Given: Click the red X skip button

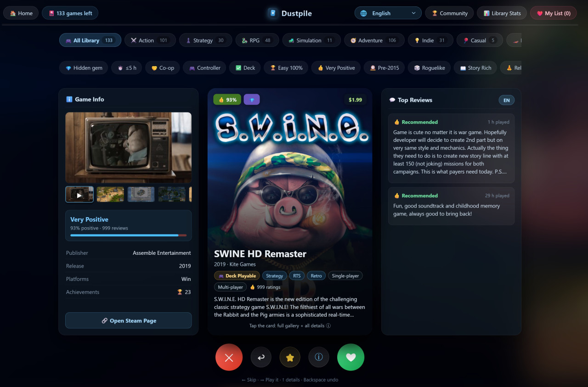Looking at the screenshot, I should 229,357.
